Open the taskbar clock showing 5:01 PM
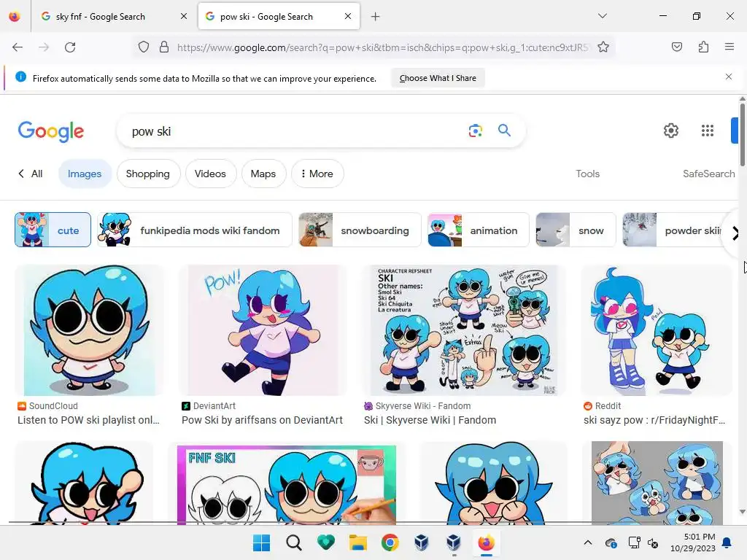747x560 pixels. pyautogui.click(x=693, y=542)
